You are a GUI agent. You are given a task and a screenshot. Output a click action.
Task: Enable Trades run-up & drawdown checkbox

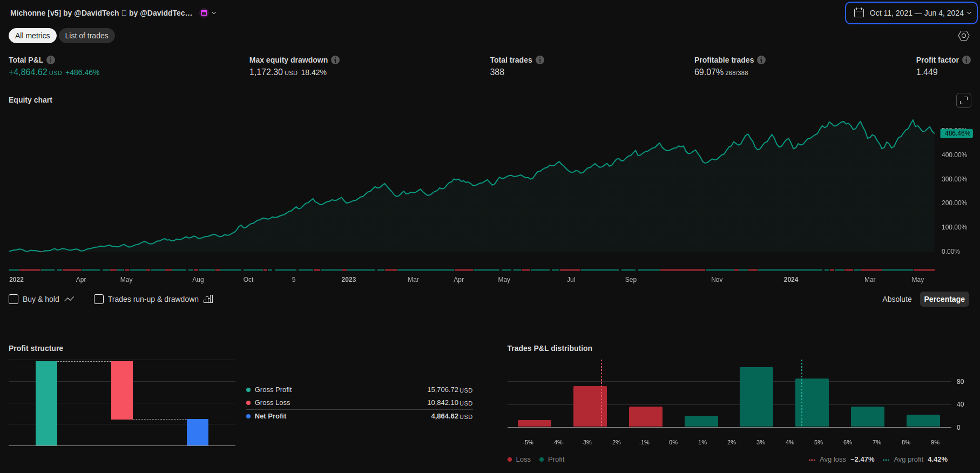99,299
